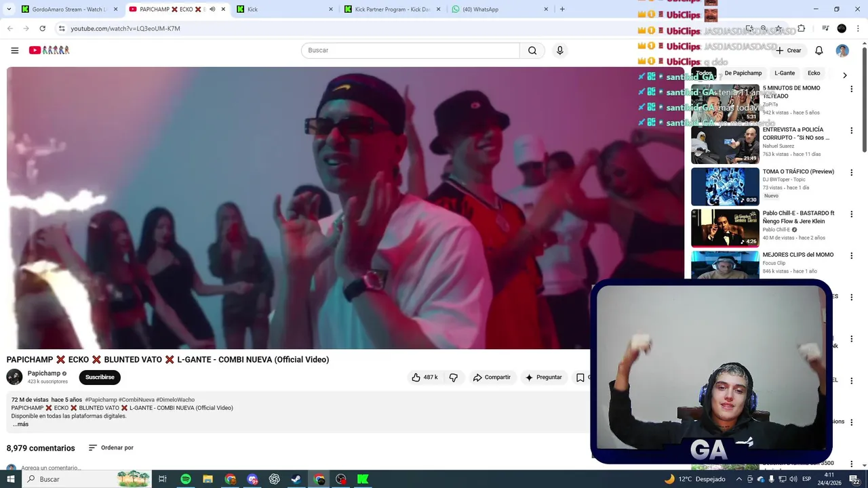868x488 pixels.
Task: Open the #Papichamp hashtag link
Action: 101,400
